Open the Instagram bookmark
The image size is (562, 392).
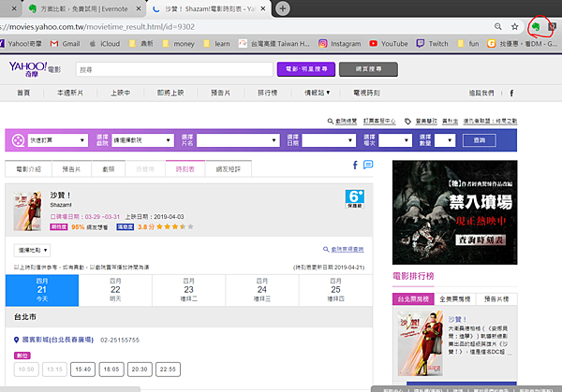[x=340, y=44]
